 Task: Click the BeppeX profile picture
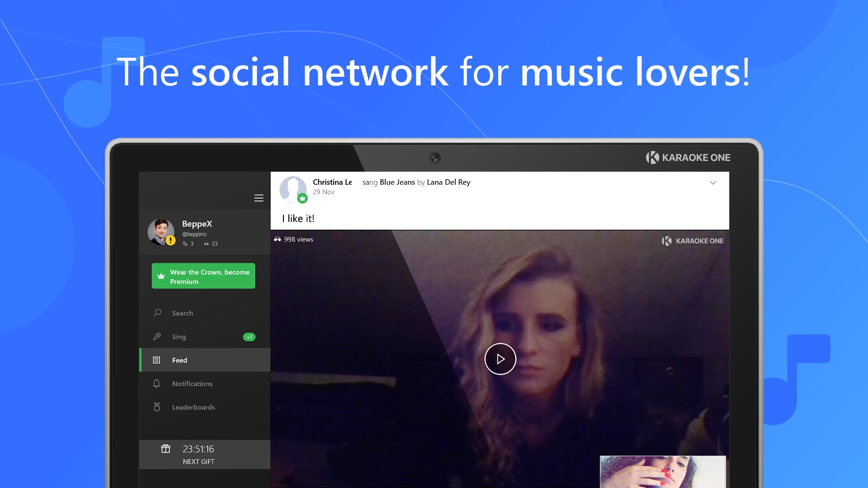160,231
